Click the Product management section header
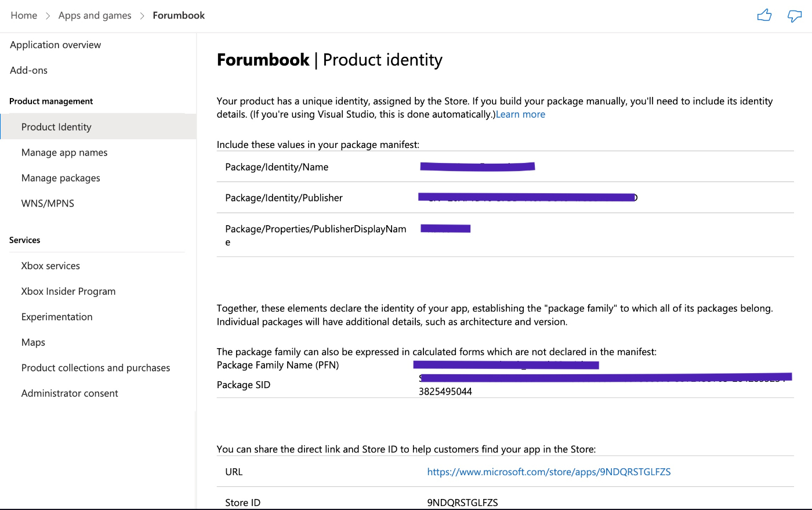The height and width of the screenshot is (510, 812). tap(51, 101)
